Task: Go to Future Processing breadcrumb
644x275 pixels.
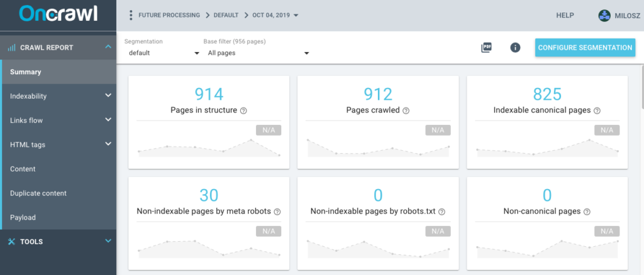Action: (169, 15)
